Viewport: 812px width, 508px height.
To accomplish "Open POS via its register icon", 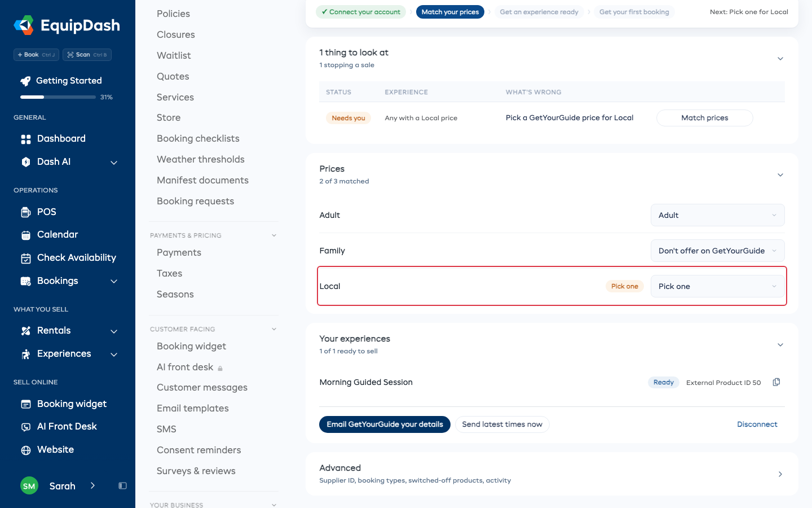I will coord(26,212).
